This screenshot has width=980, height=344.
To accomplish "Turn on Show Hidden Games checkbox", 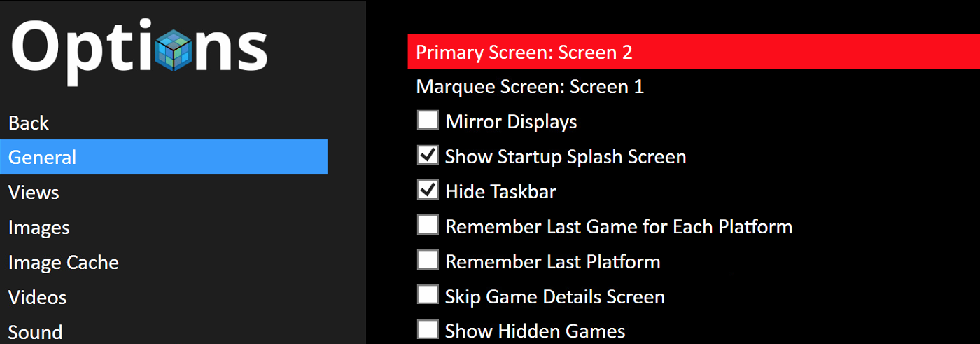I will click(x=428, y=329).
